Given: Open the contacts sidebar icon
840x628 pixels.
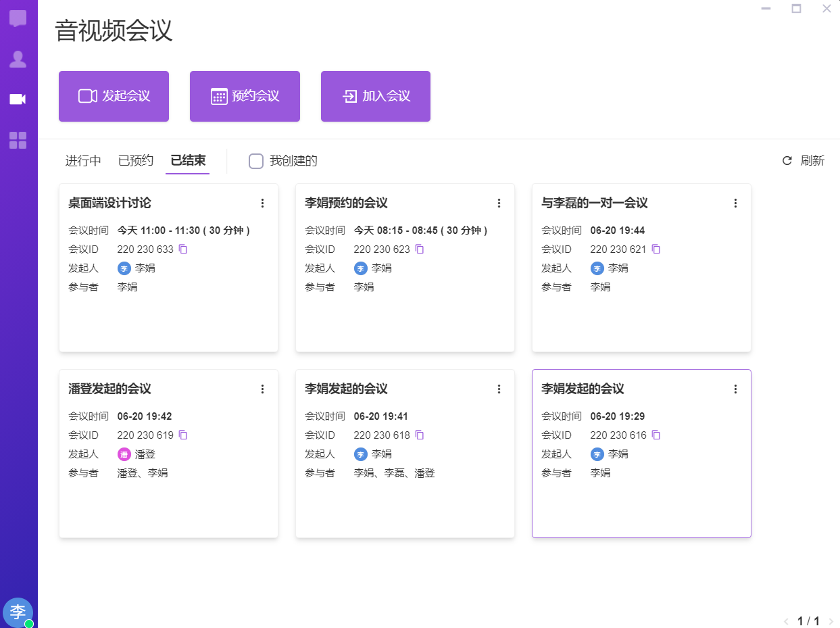Looking at the screenshot, I should 18,59.
